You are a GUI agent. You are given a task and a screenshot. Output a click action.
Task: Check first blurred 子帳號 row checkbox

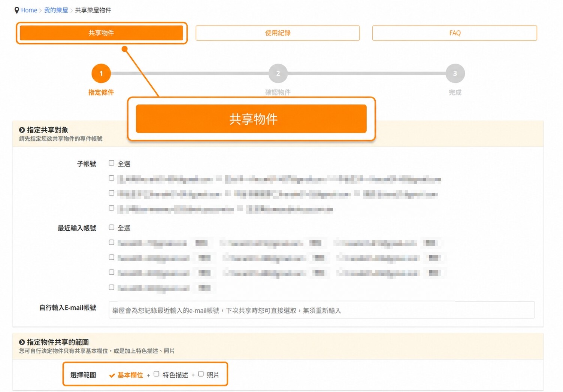[112, 178]
